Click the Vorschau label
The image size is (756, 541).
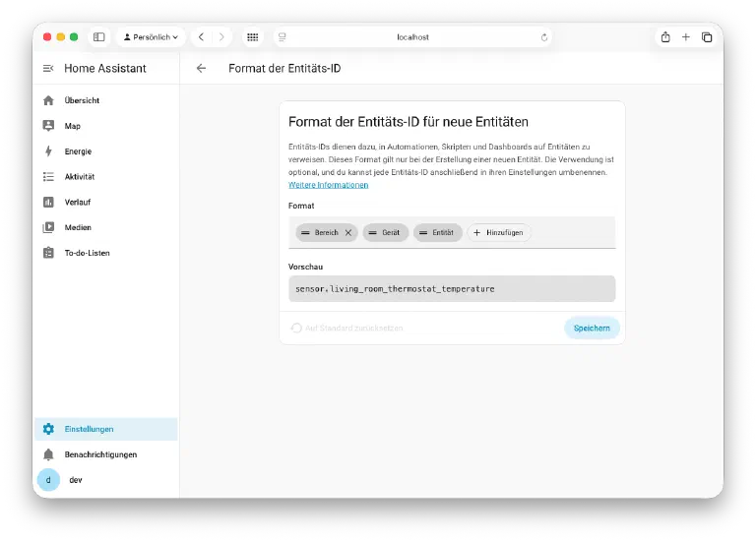click(306, 267)
